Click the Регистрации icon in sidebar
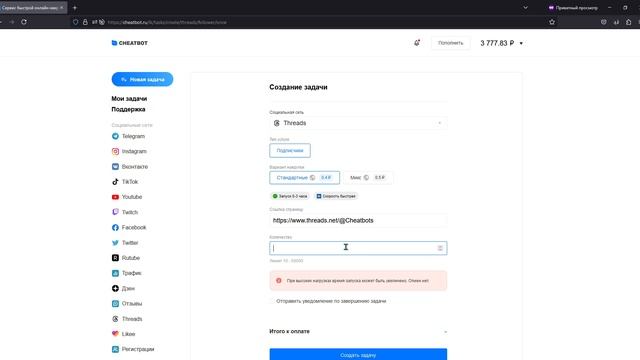 (115, 349)
